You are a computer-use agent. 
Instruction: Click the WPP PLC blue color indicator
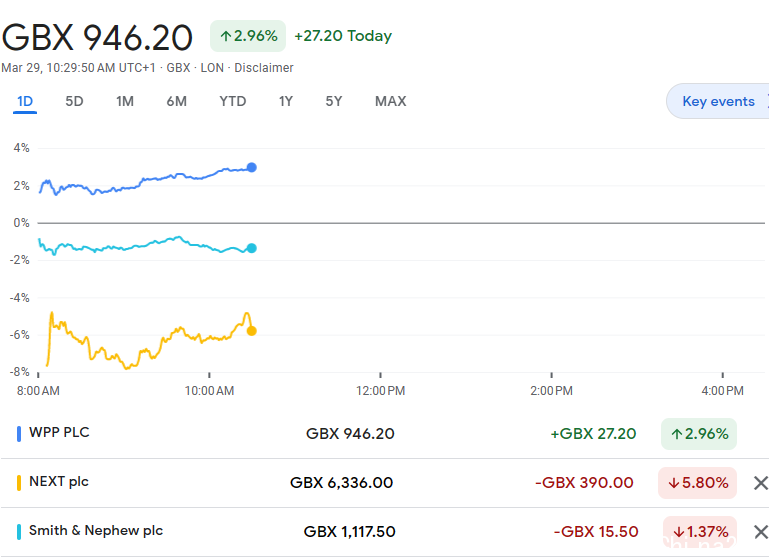19,433
